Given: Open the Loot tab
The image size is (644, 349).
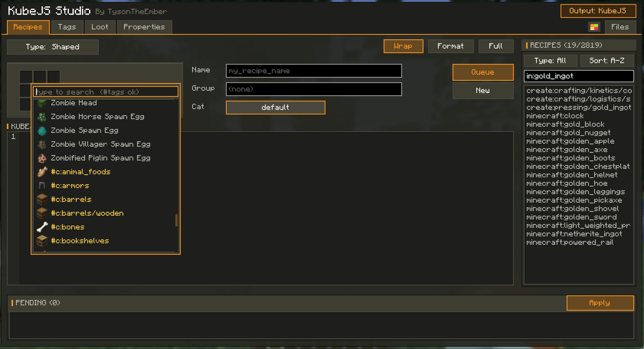Looking at the screenshot, I should (100, 27).
